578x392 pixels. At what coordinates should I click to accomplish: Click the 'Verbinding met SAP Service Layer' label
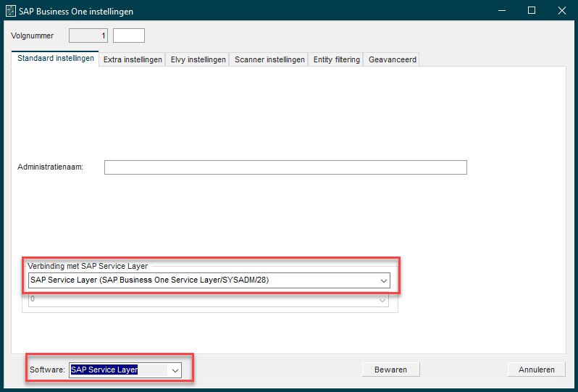click(88, 266)
